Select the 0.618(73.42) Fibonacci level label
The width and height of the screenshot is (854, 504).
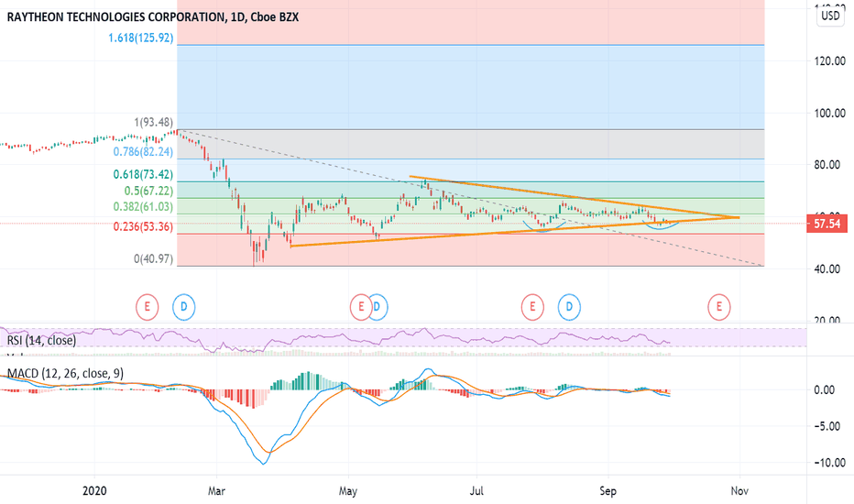click(x=143, y=174)
